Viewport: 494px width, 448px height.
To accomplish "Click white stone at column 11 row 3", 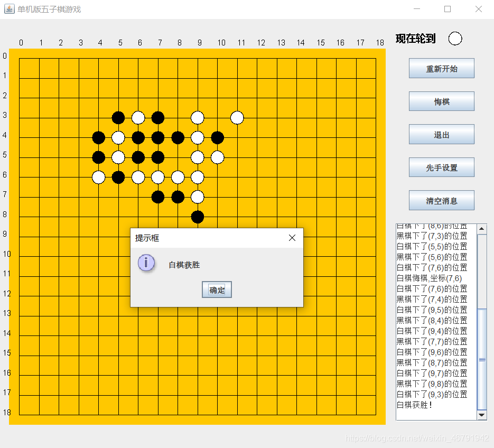I will coord(237,118).
